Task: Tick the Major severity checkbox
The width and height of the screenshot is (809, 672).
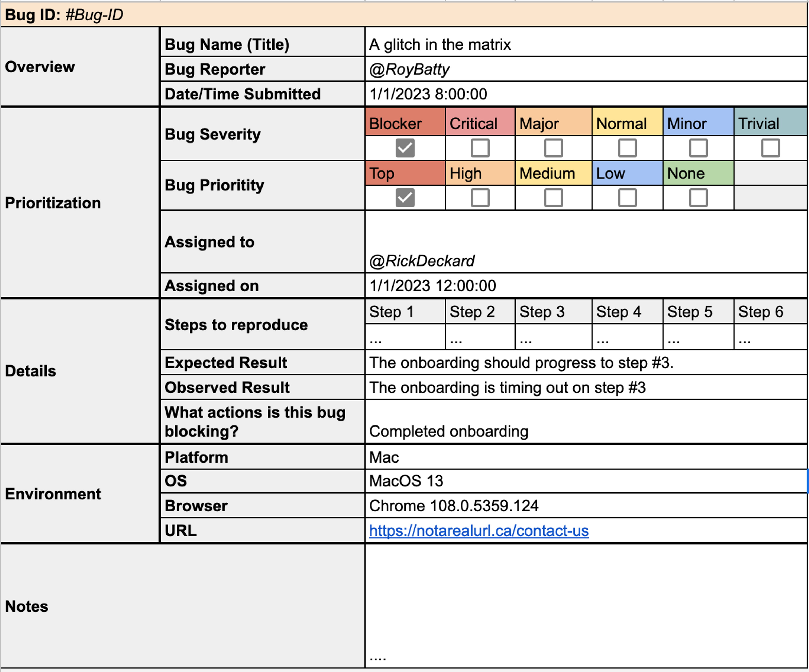Action: [553, 148]
